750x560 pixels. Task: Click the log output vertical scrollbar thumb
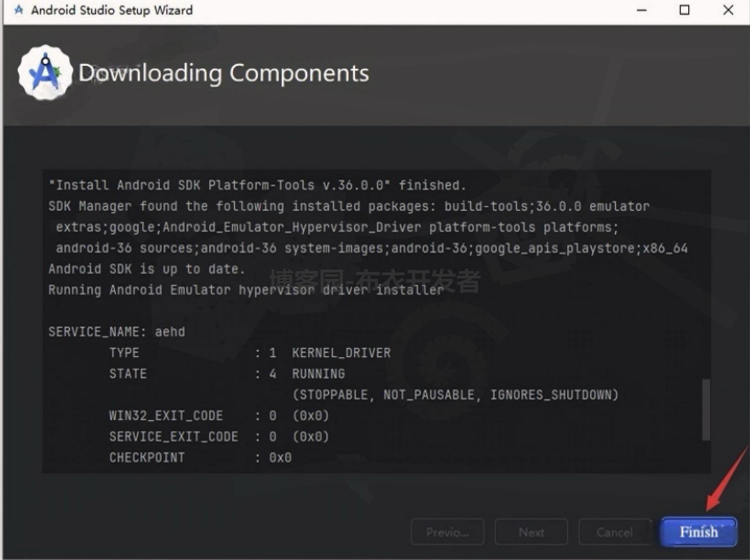706,410
